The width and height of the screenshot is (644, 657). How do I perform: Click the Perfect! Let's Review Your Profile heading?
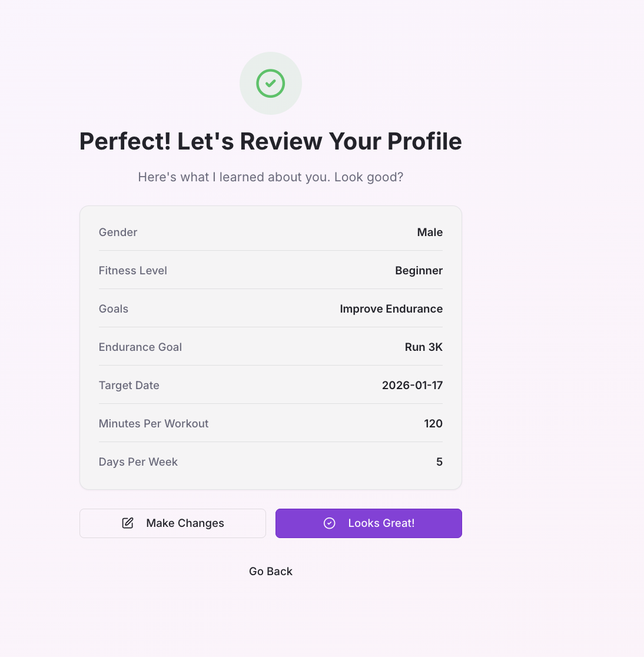point(271,141)
